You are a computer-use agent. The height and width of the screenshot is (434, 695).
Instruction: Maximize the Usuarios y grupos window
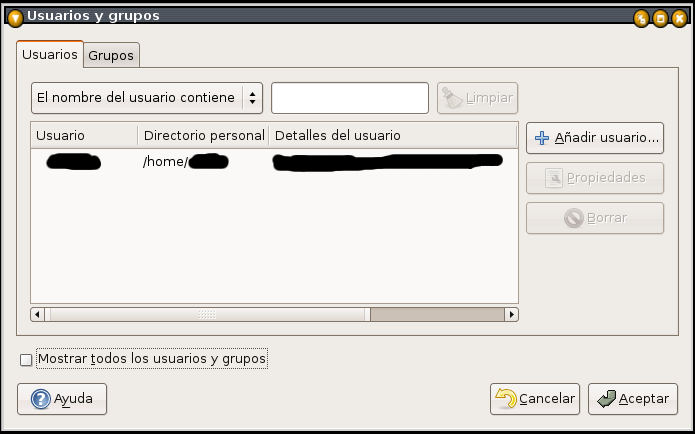click(660, 17)
